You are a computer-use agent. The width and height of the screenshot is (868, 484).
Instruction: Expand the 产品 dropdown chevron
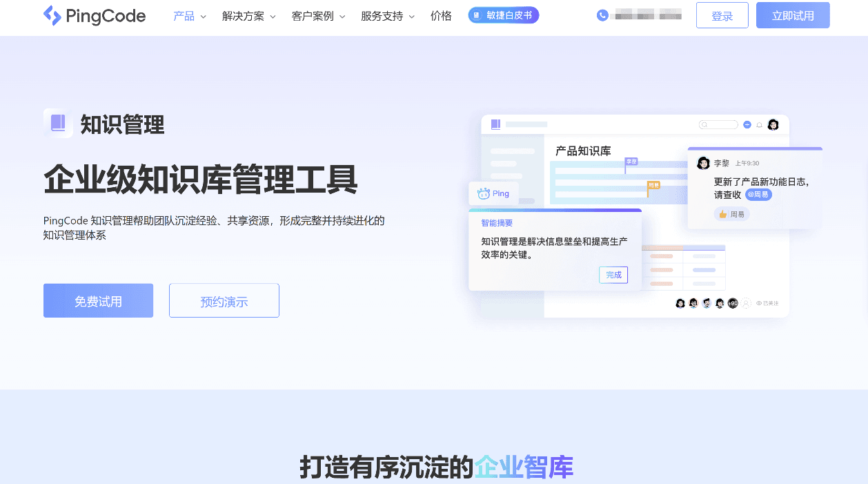[203, 17]
